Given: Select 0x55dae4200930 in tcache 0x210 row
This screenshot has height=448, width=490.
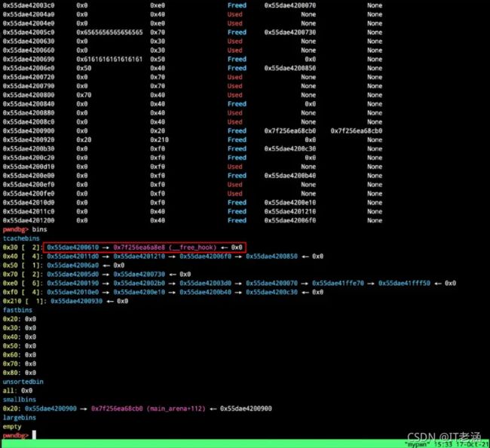Looking at the screenshot, I should click(x=77, y=301).
